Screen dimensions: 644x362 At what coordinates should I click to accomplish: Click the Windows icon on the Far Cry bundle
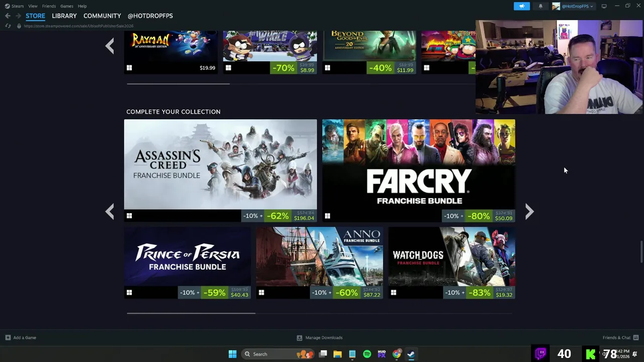tap(328, 216)
